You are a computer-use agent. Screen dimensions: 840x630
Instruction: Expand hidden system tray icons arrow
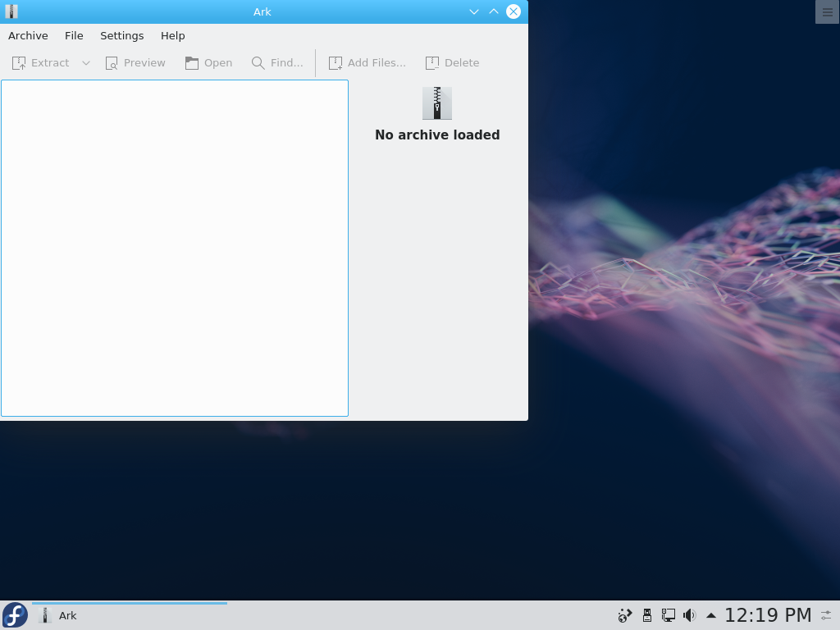click(711, 615)
